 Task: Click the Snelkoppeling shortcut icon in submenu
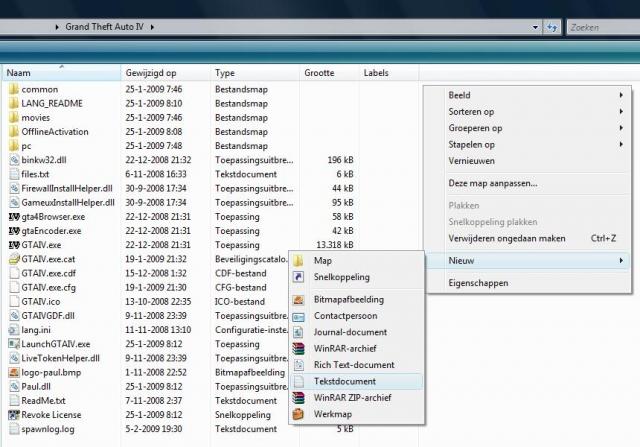pos(298,277)
